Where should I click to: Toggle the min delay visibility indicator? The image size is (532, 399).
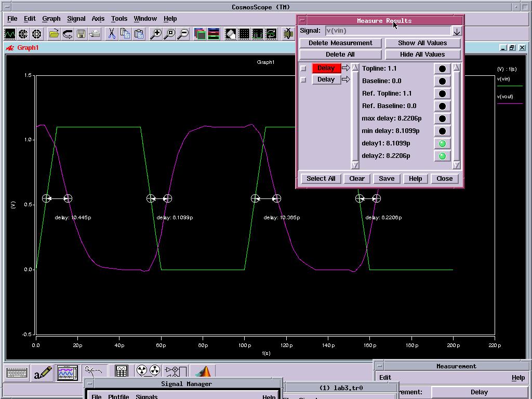pos(442,131)
